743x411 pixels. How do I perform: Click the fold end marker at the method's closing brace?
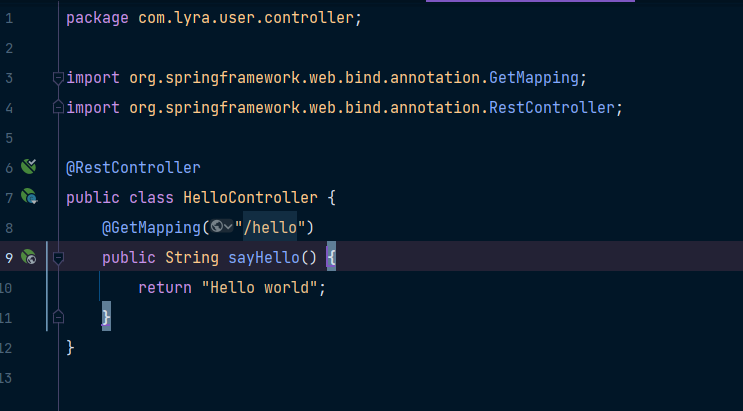58,317
